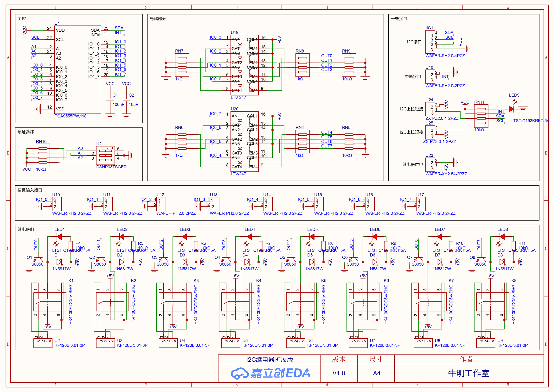555x392 pixels.
Task: Select the WAFER-XH2.54-2PZZ part label
Action: [446, 174]
